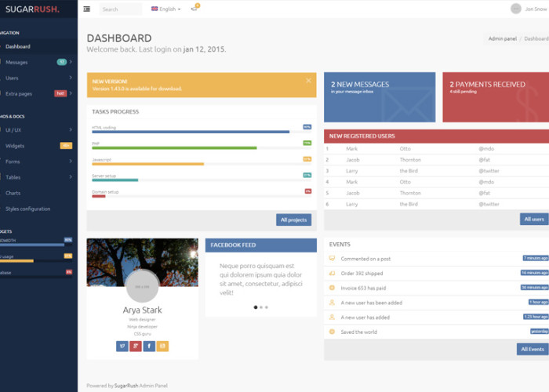Open Styles configuration in sidebar
549x392 pixels.
[x=27, y=209]
